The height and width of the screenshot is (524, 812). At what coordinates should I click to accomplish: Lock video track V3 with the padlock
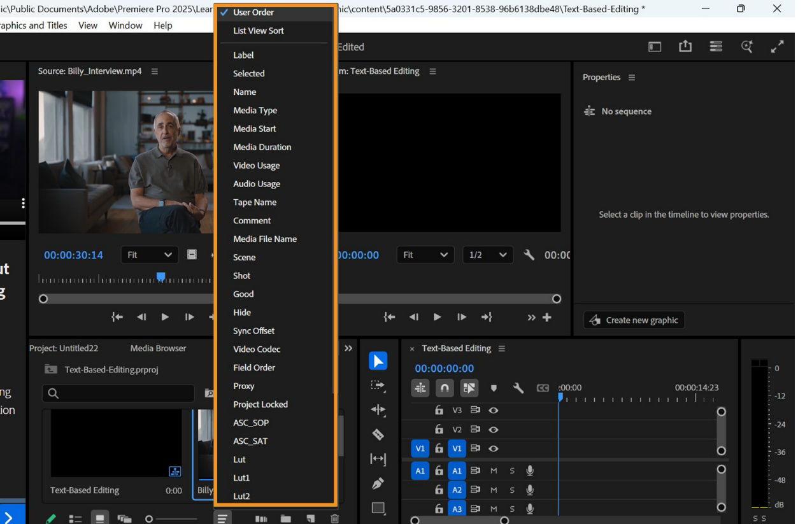click(x=439, y=410)
